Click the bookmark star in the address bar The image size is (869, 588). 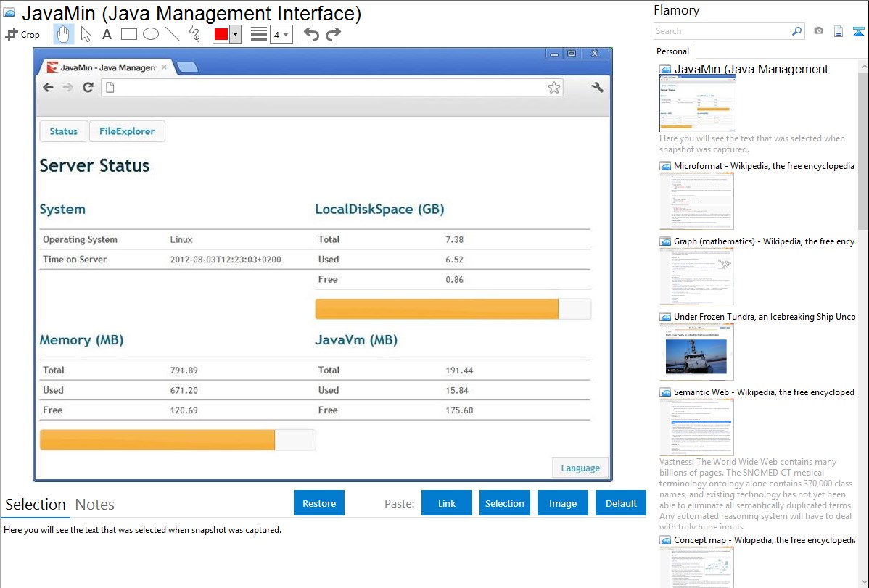point(554,88)
